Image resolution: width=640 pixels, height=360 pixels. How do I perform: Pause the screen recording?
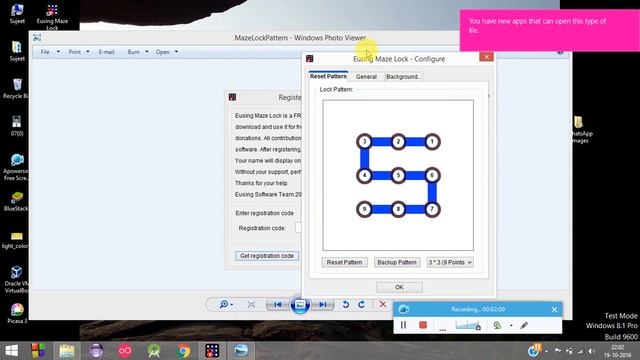pos(403,325)
